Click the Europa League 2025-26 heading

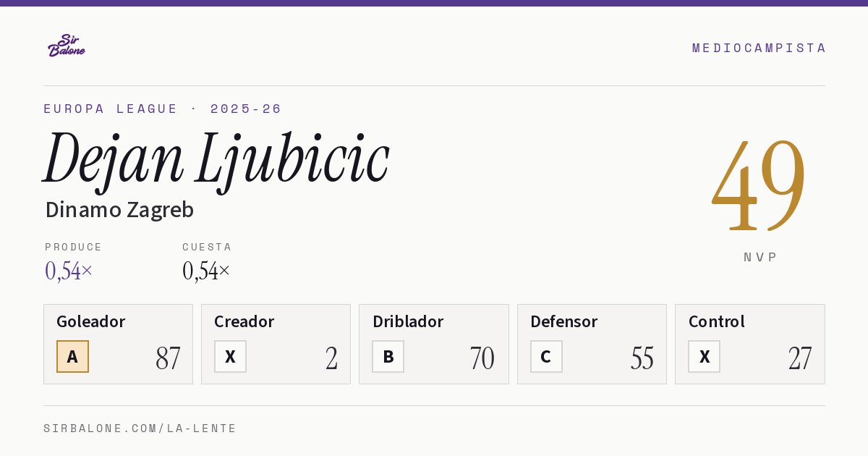tap(163, 109)
